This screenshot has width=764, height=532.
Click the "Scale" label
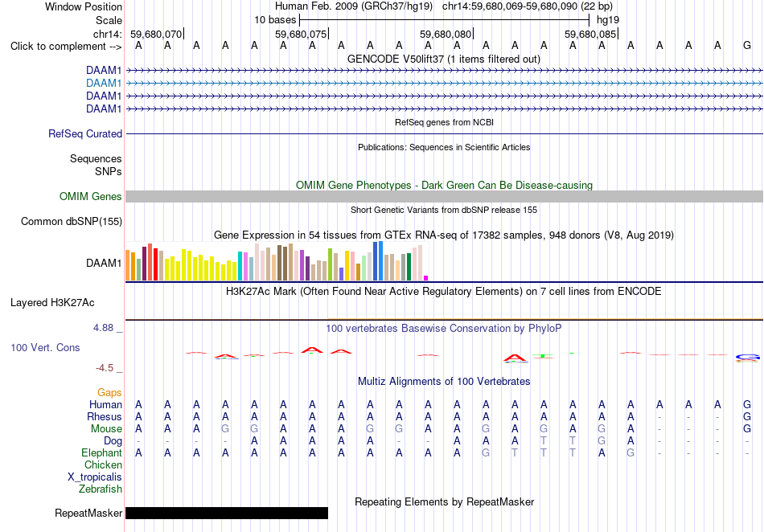tap(109, 20)
